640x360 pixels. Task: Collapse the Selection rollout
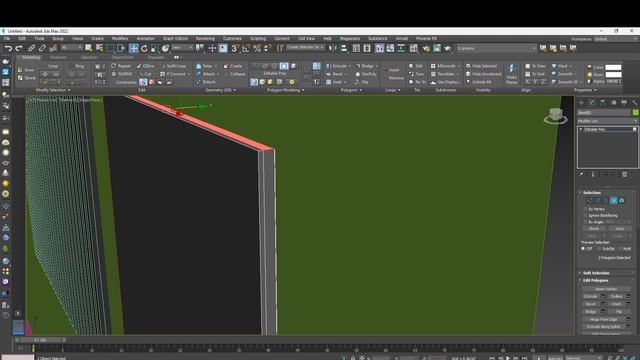[591, 192]
